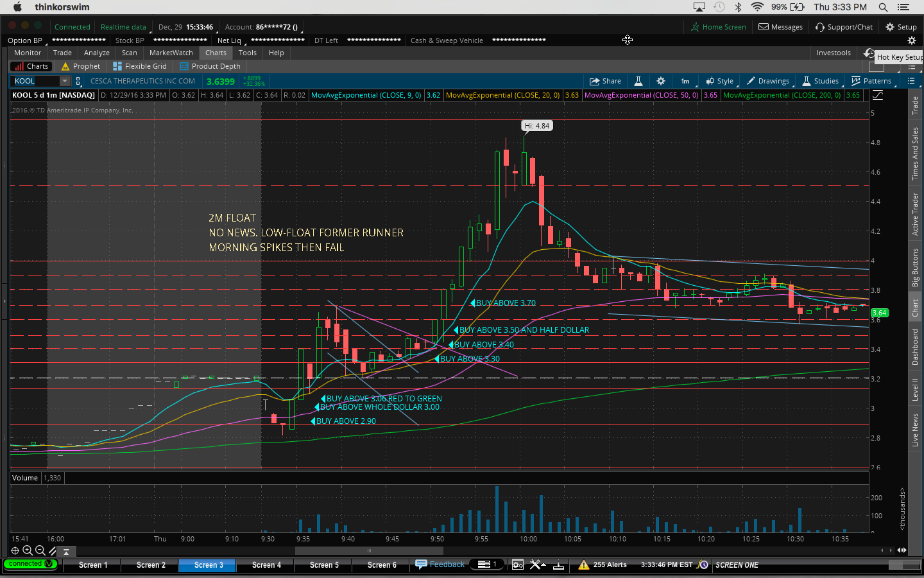Screen dimensions: 924x578
Task: Open the Style menu
Action: 719,81
